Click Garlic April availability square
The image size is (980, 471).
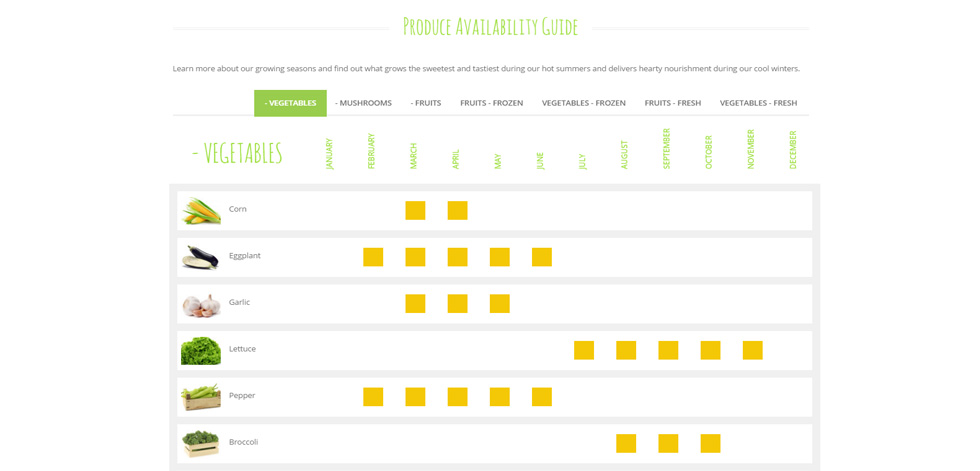coord(458,304)
